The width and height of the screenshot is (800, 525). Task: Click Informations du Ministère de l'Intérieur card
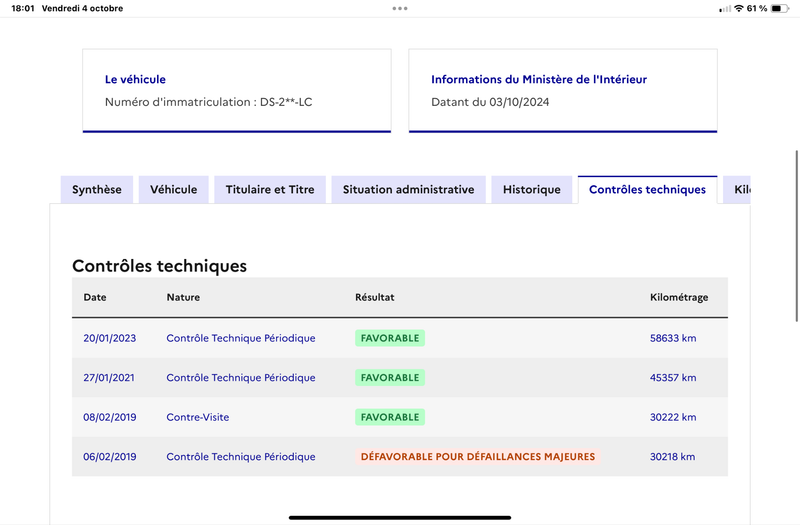tap(563, 90)
